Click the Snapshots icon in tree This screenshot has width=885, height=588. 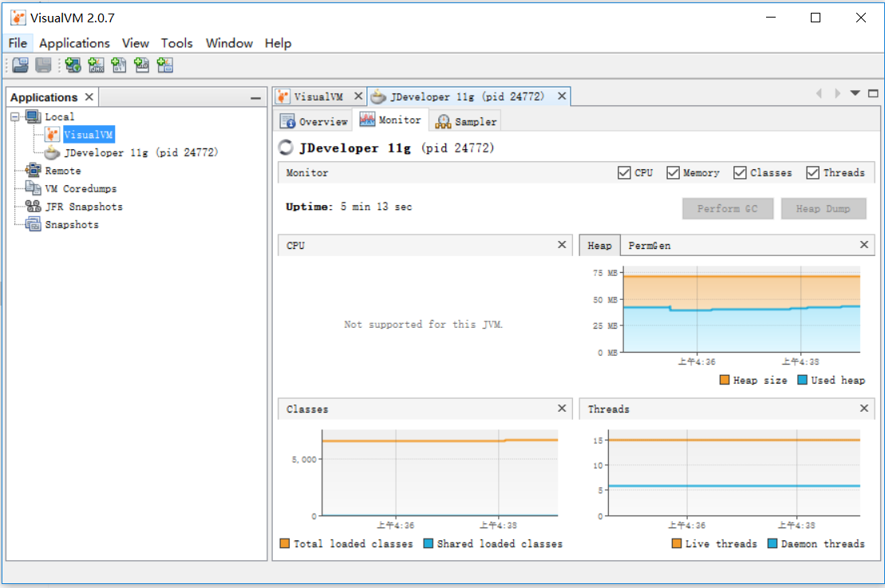coord(34,225)
